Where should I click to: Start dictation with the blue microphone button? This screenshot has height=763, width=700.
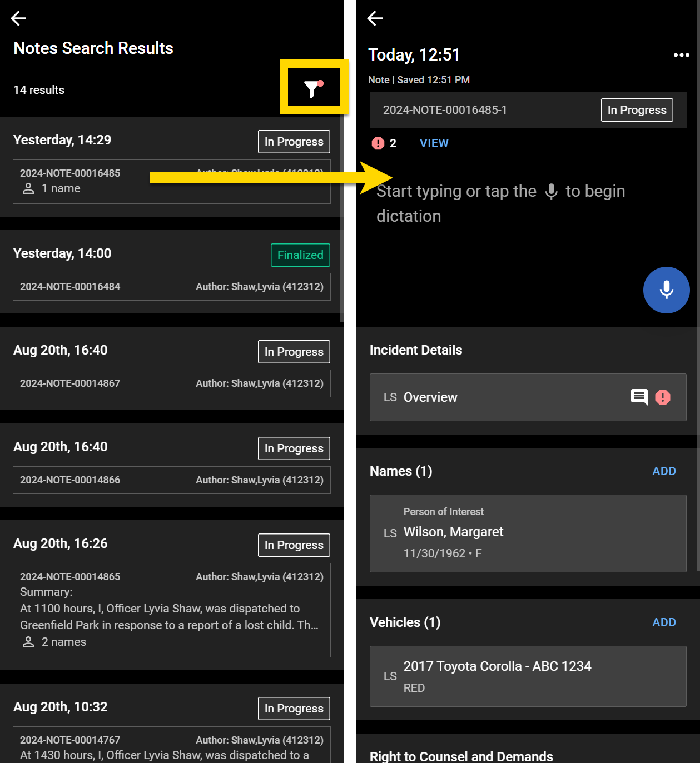coord(666,290)
